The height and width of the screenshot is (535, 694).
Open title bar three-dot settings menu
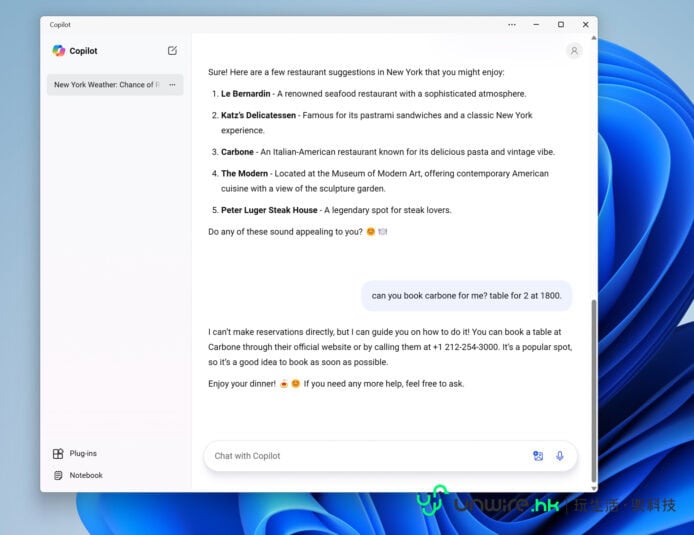512,24
